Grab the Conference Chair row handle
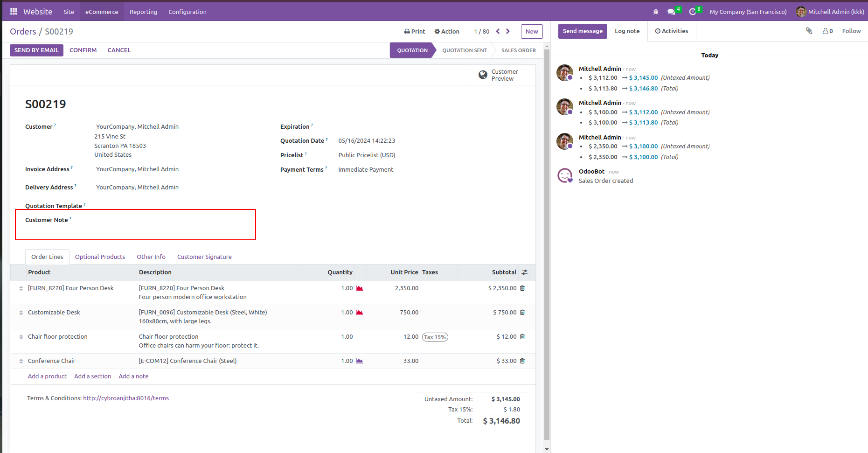Image resolution: width=868 pixels, height=453 pixels. (x=21, y=361)
